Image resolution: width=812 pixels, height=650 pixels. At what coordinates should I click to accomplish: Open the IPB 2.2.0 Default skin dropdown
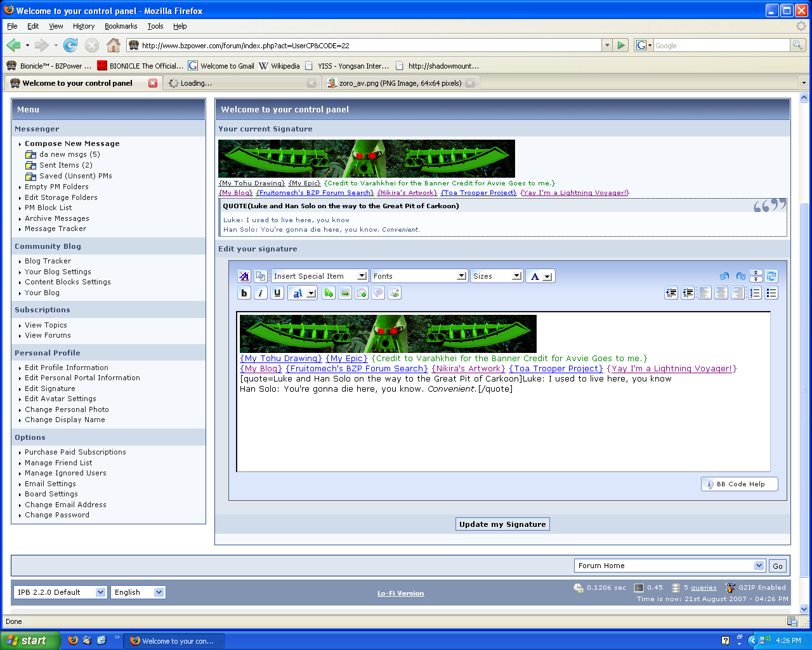coord(60,592)
